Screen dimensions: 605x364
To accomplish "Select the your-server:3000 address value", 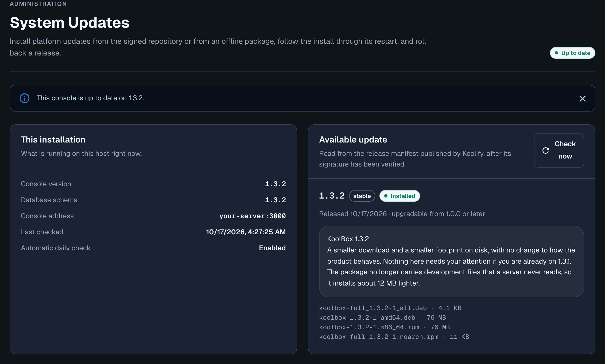I will (253, 216).
